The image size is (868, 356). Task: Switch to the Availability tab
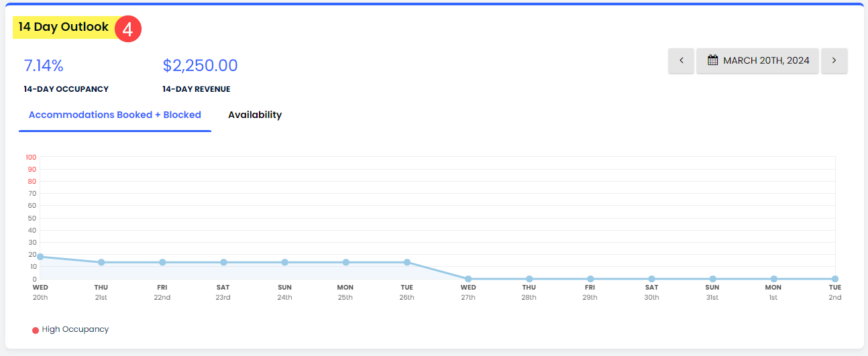(x=255, y=115)
